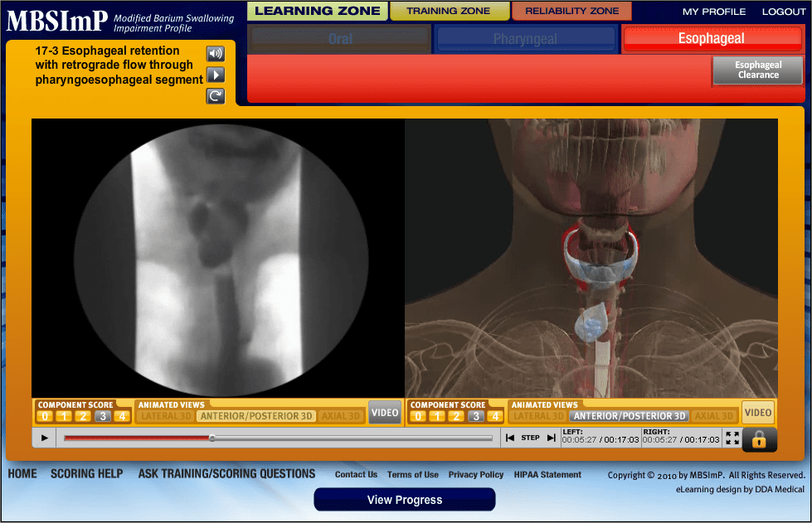The width and height of the screenshot is (812, 523).
Task: Select Anterior/Posterior 3D in left panel
Action: click(x=256, y=416)
